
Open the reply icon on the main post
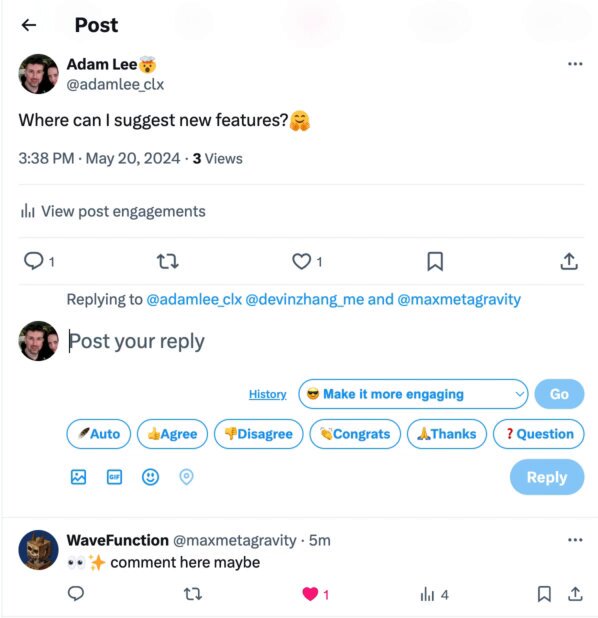[x=34, y=261]
